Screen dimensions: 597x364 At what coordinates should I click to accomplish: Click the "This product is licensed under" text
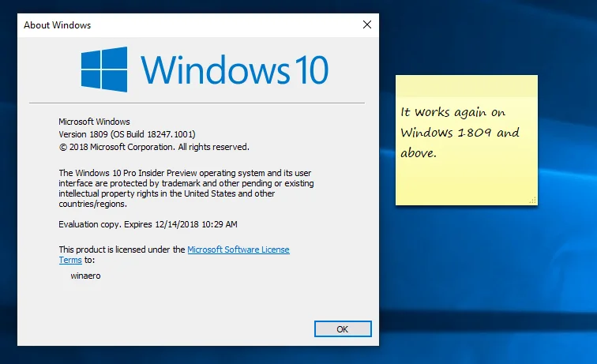pyautogui.click(x=122, y=250)
